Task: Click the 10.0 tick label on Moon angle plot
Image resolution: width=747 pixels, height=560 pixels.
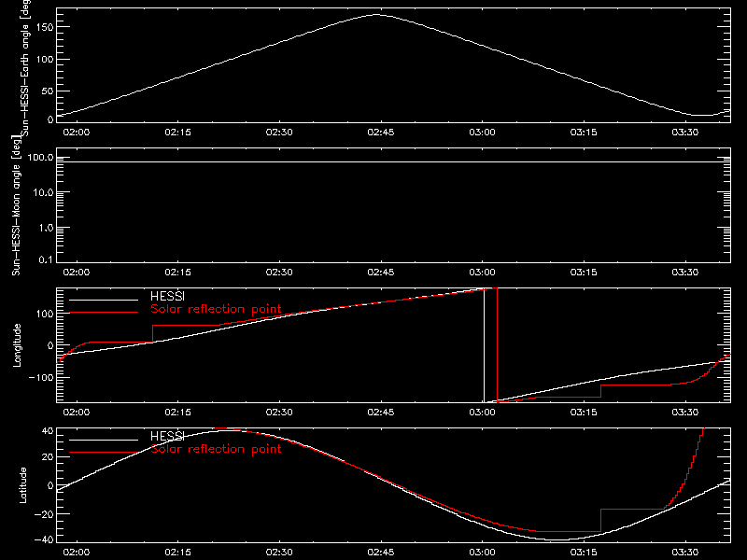Action: [43, 192]
